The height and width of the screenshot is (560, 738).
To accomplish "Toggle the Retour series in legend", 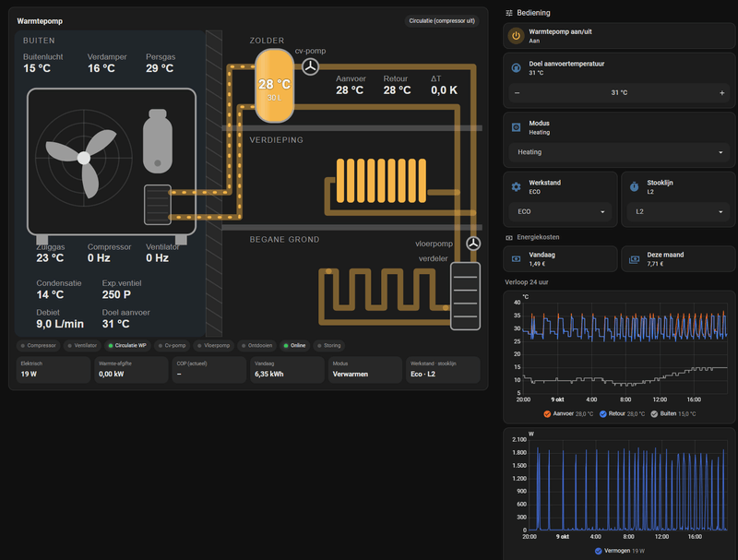I will click(x=622, y=413).
